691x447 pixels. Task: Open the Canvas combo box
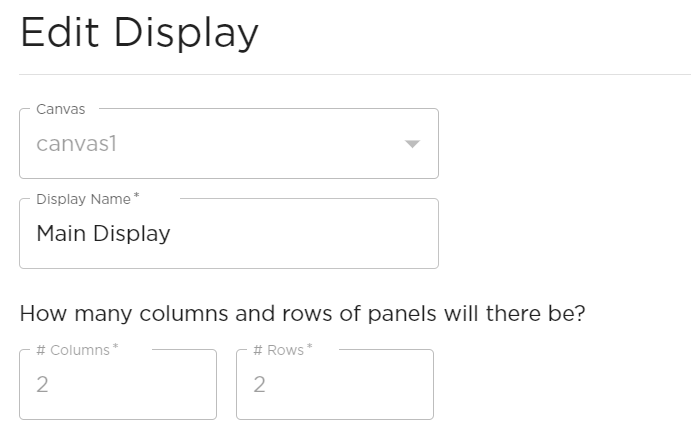228,144
